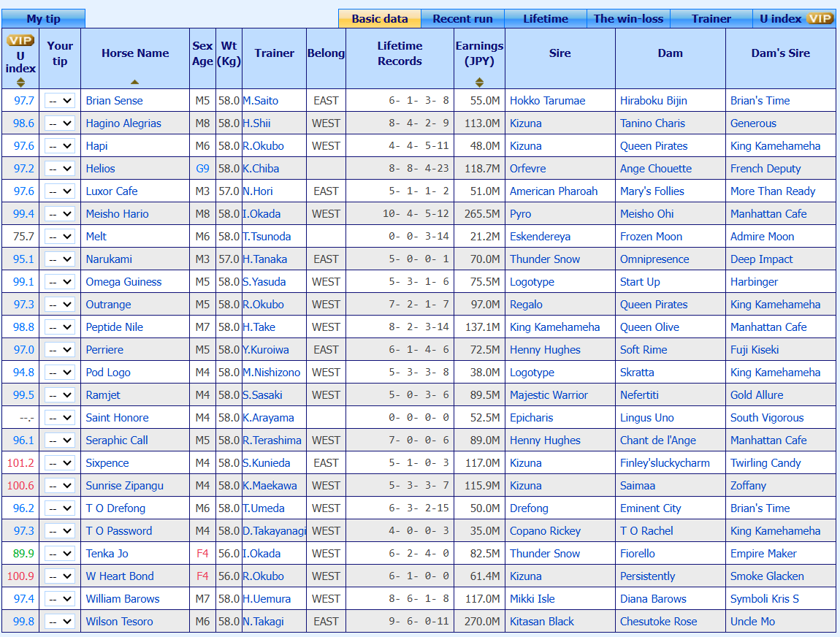840x637 pixels.
Task: Open horse page for Sunrise Zipangu
Action: click(125, 485)
